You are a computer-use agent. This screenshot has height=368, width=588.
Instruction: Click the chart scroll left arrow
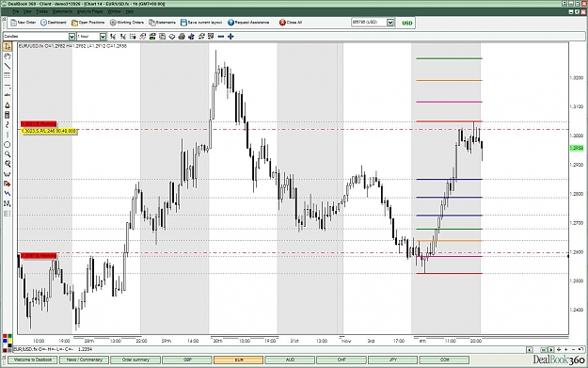pyautogui.click(x=529, y=349)
